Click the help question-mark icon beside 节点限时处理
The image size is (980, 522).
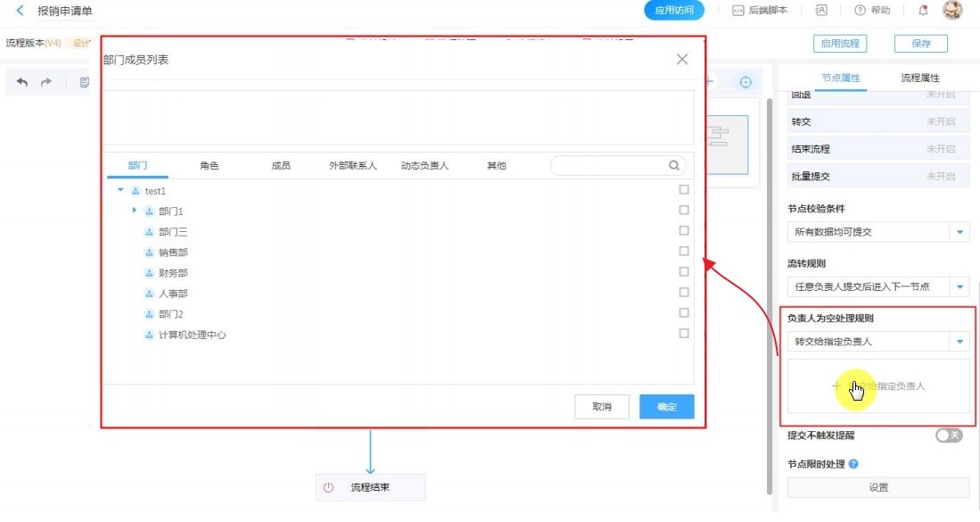[x=853, y=464]
